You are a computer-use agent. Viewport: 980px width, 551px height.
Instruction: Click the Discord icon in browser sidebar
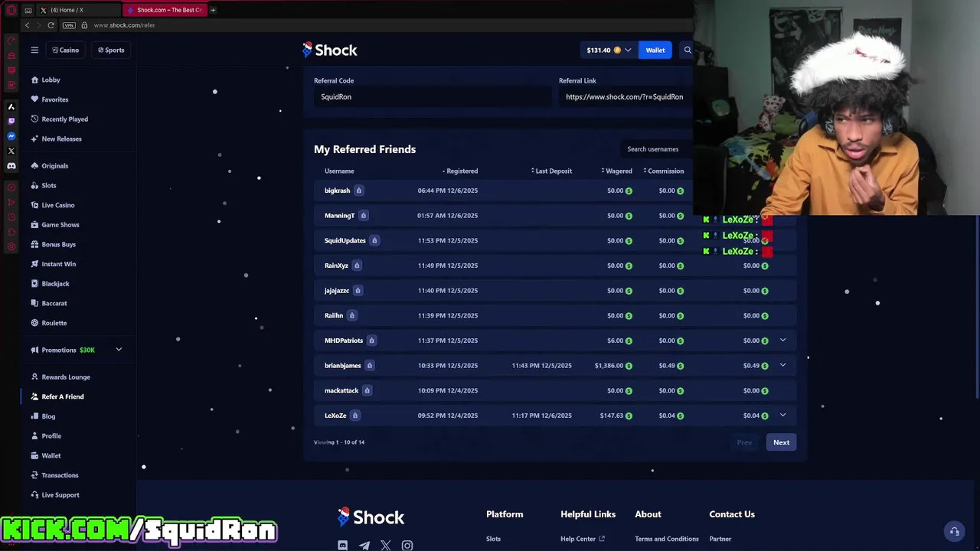tap(11, 166)
